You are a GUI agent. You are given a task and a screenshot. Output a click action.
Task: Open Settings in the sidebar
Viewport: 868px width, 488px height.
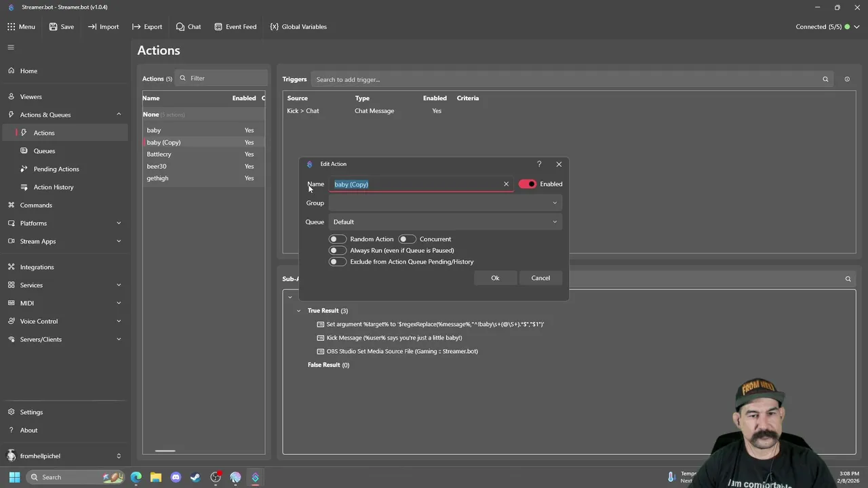pos(64,412)
